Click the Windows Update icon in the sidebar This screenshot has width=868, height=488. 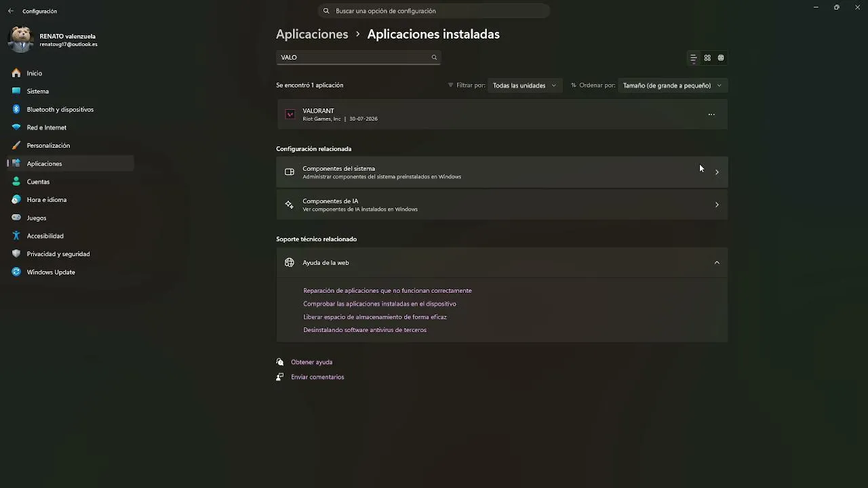16,272
